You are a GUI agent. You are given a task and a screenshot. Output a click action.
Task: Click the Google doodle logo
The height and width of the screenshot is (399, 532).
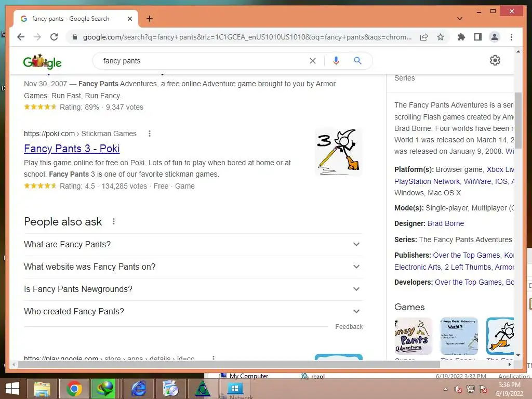pos(43,61)
